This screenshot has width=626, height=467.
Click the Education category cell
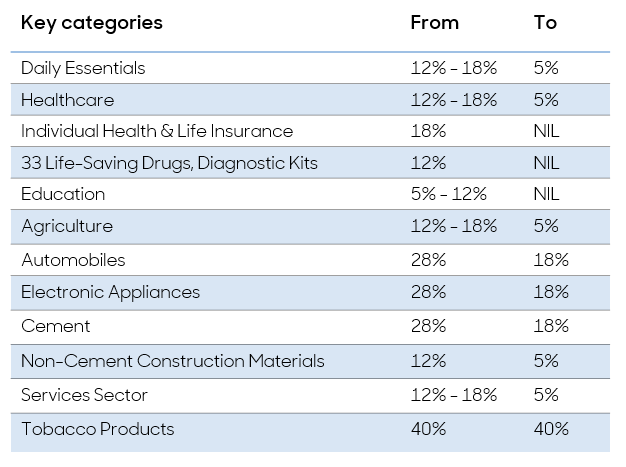pos(63,194)
